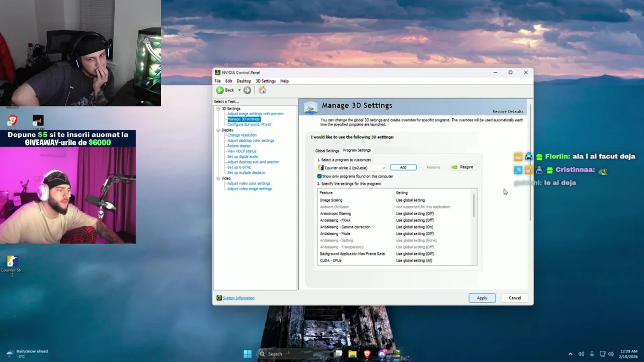Image resolution: width=644 pixels, height=362 pixels.
Task: Open the Help menu
Action: point(284,81)
